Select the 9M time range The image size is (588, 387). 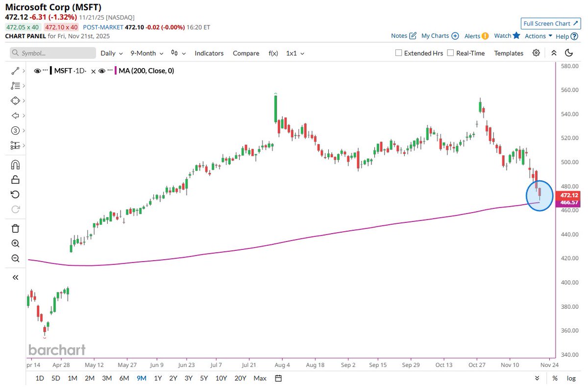pos(142,378)
